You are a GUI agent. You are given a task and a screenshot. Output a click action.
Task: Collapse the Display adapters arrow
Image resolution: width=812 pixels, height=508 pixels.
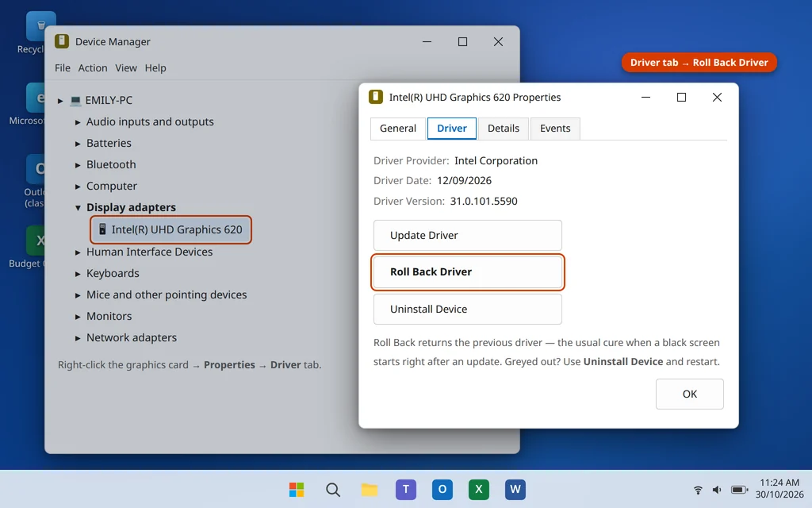[x=78, y=207]
